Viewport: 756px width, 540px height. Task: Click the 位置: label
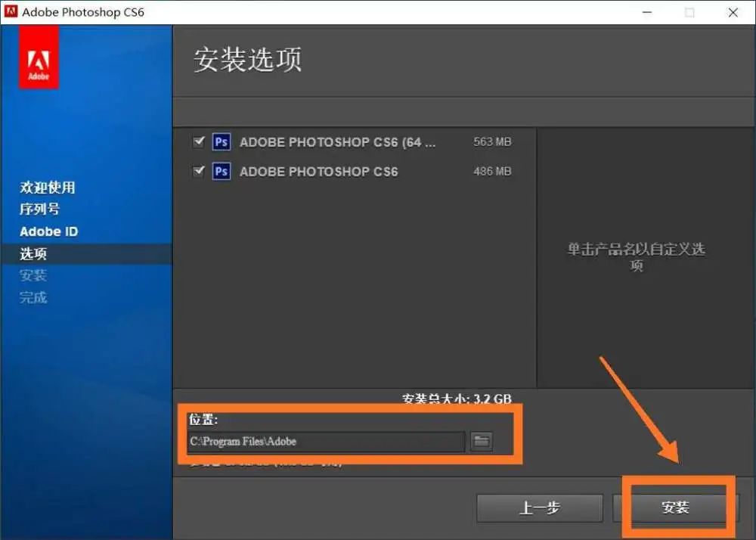click(203, 420)
